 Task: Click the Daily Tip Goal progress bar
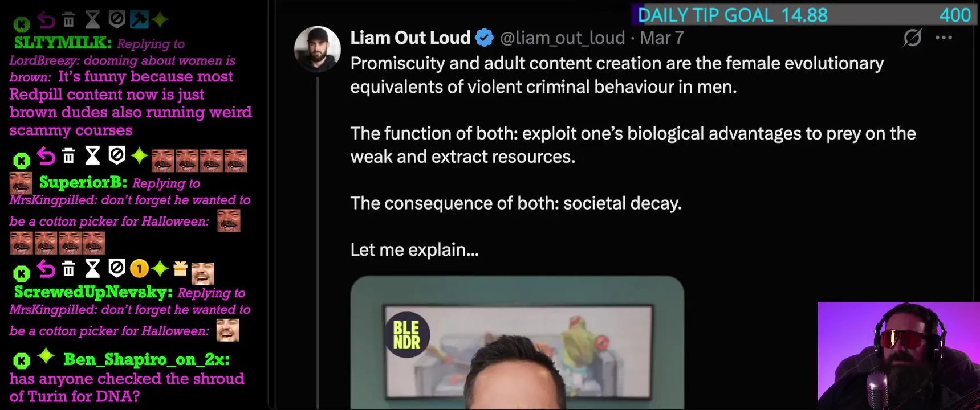805,15
